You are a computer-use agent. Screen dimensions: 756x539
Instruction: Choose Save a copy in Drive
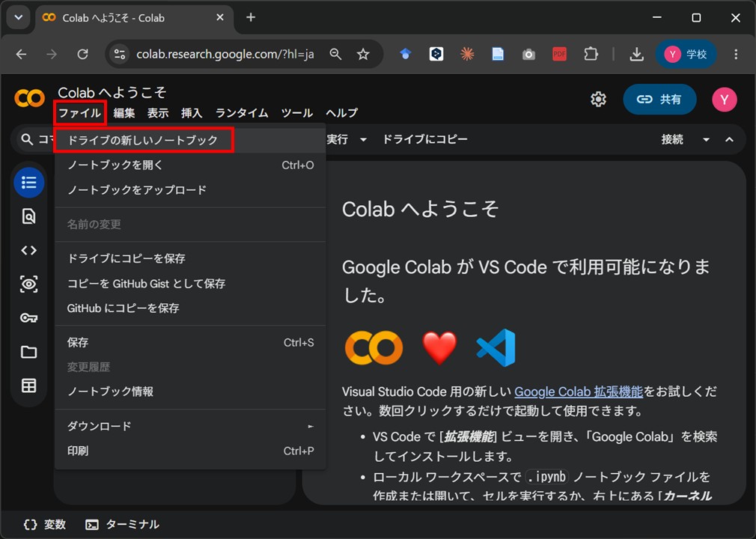click(190, 258)
